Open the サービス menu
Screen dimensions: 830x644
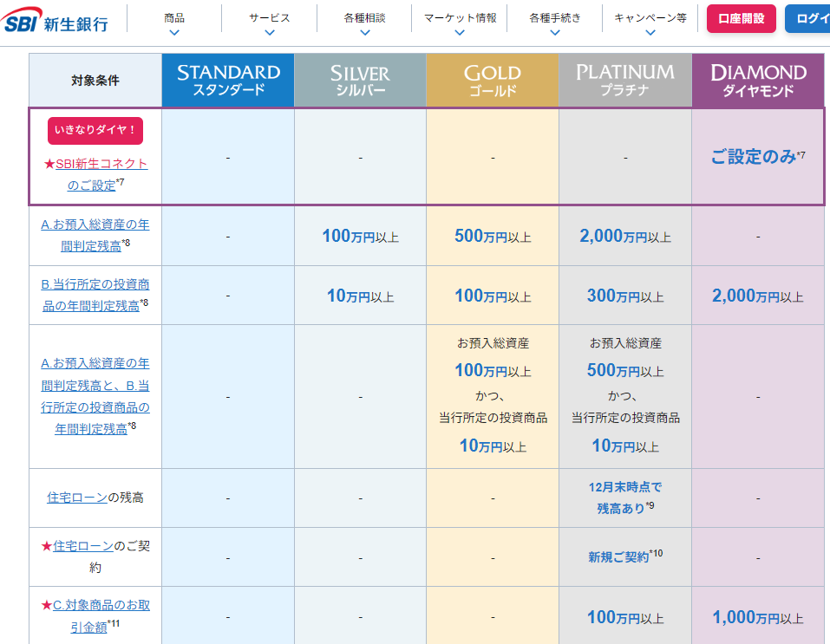click(x=270, y=18)
